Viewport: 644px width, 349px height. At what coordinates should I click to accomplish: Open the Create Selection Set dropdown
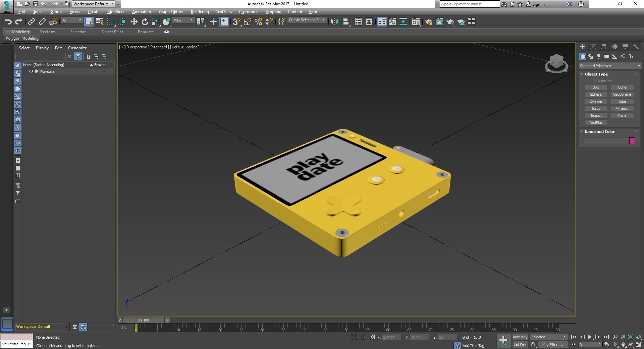(307, 20)
